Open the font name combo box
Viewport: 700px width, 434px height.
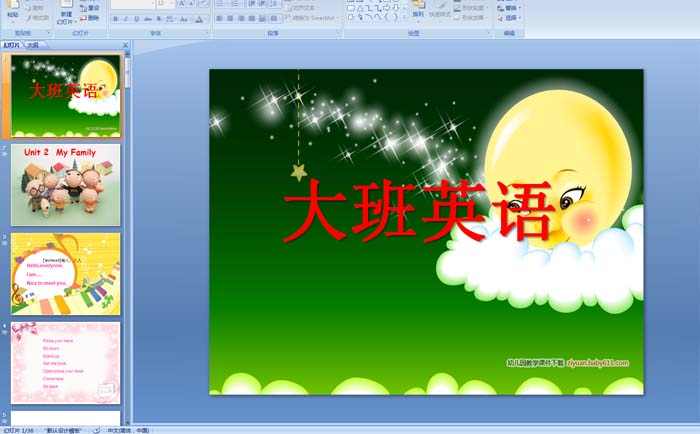[133, 4]
